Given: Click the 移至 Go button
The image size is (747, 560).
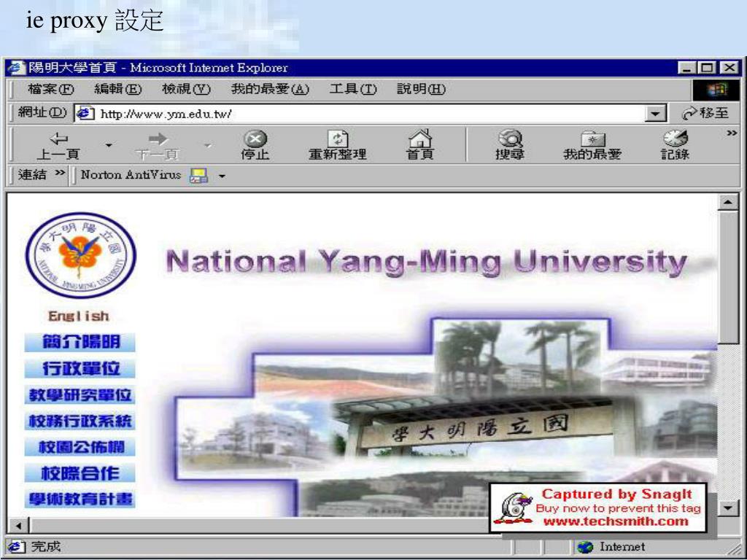Looking at the screenshot, I should [705, 113].
